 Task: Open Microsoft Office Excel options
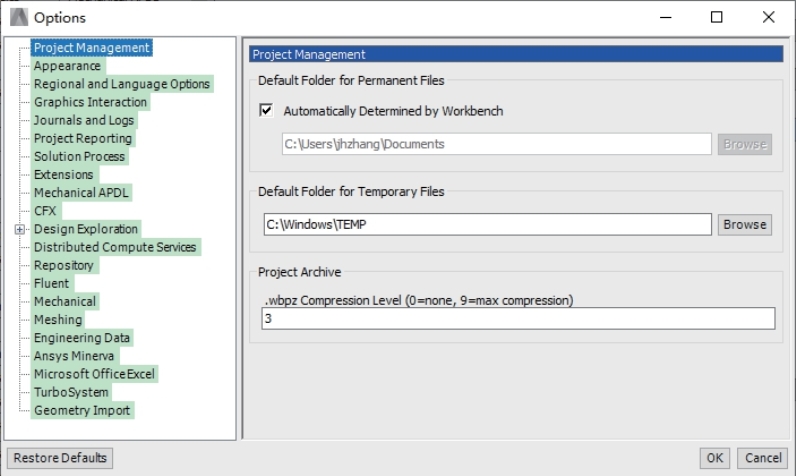pos(94,375)
